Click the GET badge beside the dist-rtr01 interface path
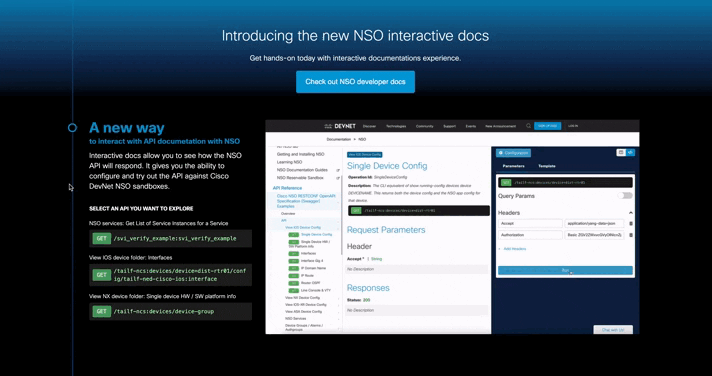712x376 pixels. tap(101, 275)
